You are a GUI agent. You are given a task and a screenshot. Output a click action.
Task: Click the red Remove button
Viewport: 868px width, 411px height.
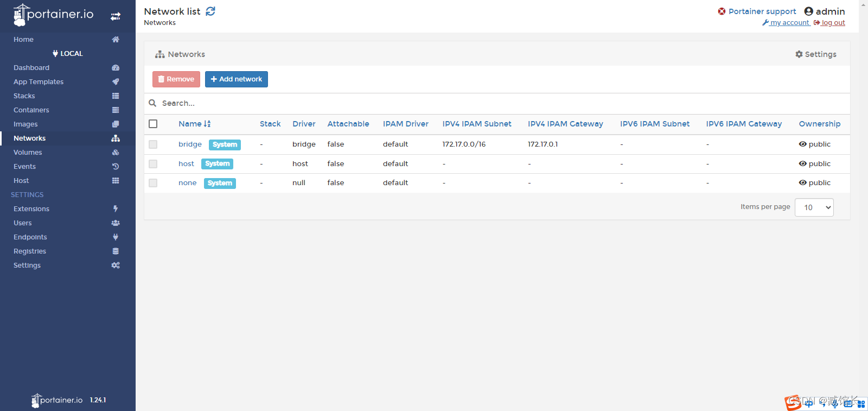pos(176,79)
